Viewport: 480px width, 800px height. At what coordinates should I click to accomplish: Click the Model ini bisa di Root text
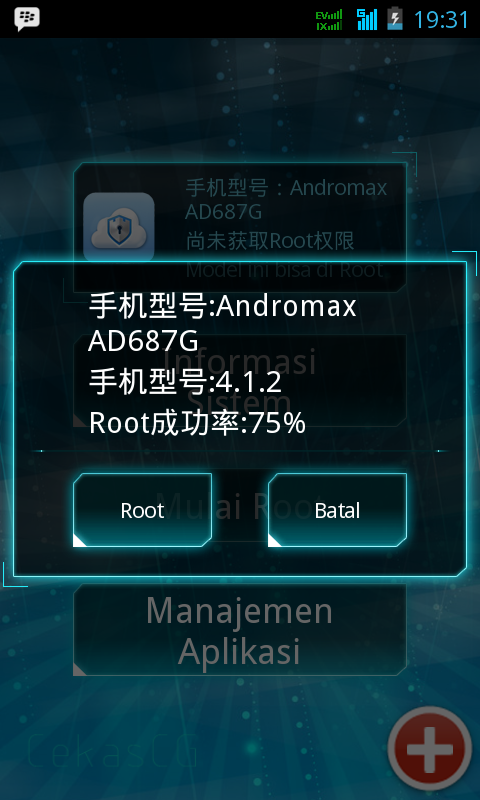coord(284,269)
